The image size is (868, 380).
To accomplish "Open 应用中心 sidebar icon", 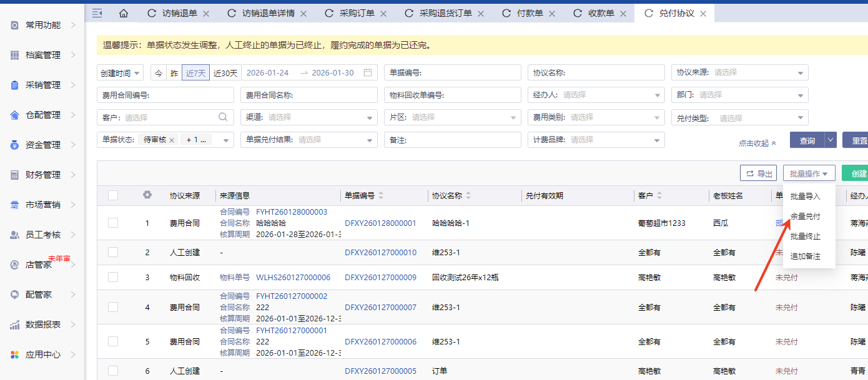I will [15, 354].
